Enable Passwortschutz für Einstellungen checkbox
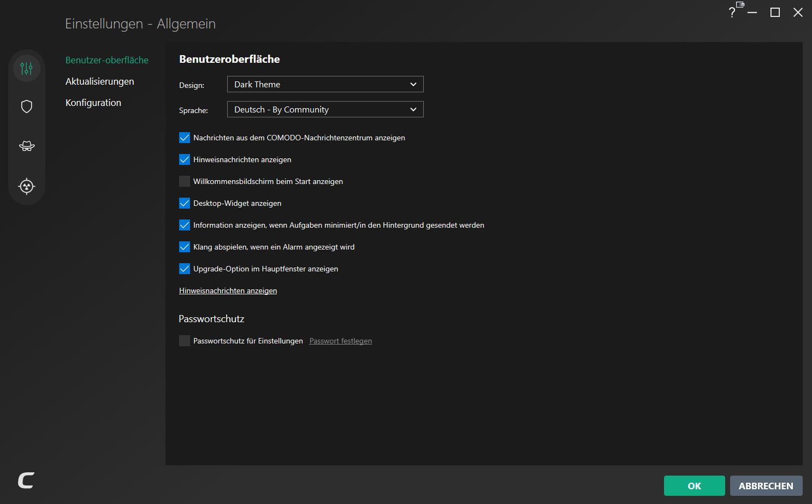812x504 pixels. pyautogui.click(x=185, y=341)
